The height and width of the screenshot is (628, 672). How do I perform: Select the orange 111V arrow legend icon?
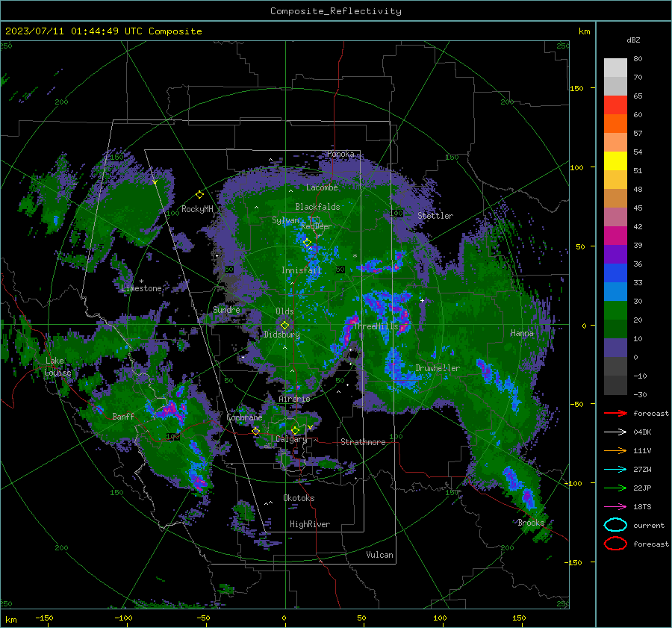(x=615, y=450)
